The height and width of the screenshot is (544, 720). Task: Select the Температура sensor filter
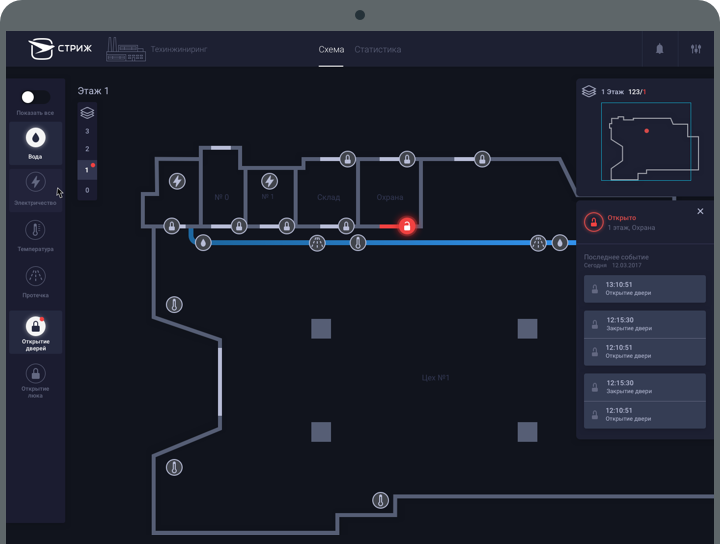[36, 235]
